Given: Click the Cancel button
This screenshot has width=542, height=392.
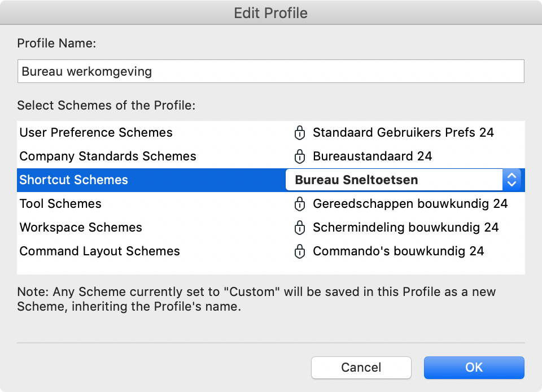Looking at the screenshot, I should 361,368.
